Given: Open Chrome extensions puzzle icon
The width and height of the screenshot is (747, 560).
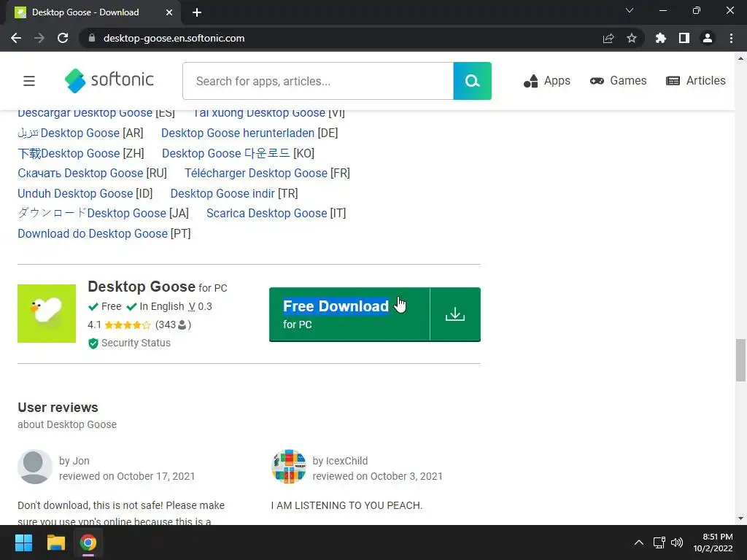Looking at the screenshot, I should click(660, 38).
